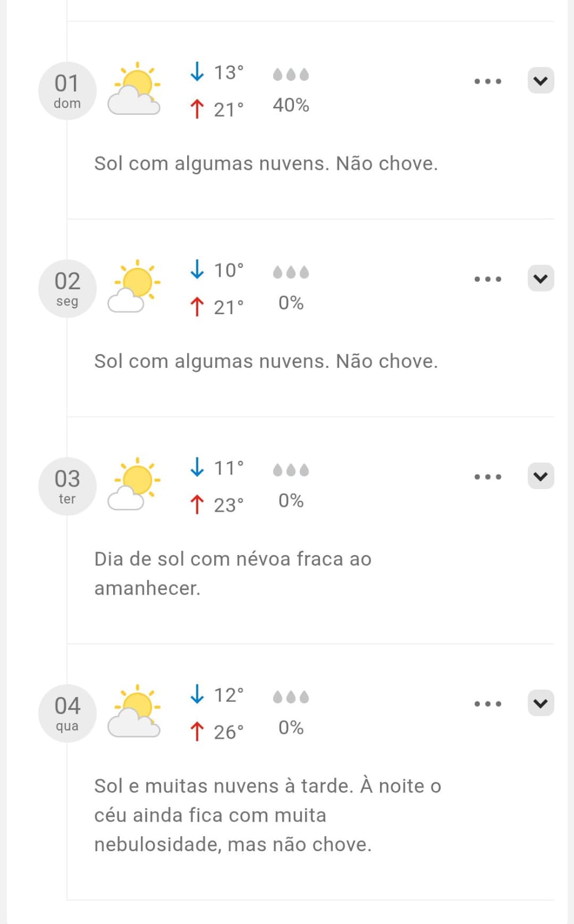The image size is (574, 924).
Task: Select the 02 seg date circle
Action: coord(67,289)
